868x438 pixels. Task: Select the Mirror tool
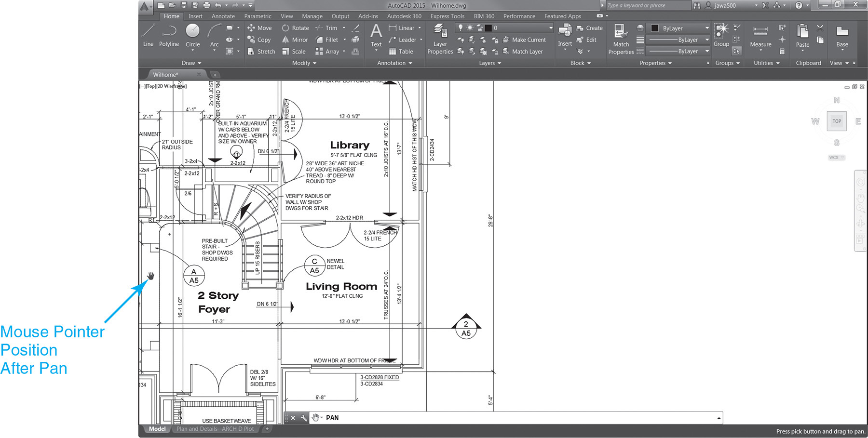click(295, 40)
